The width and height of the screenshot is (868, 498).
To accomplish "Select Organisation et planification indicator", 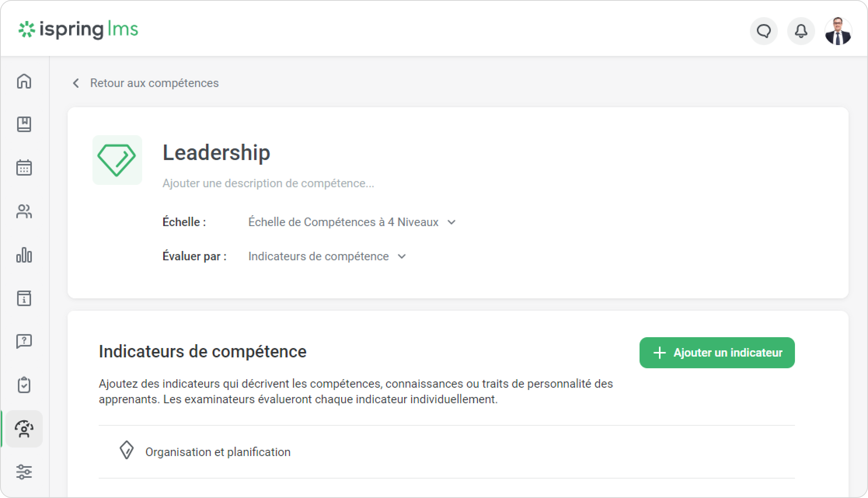I will pos(218,452).
